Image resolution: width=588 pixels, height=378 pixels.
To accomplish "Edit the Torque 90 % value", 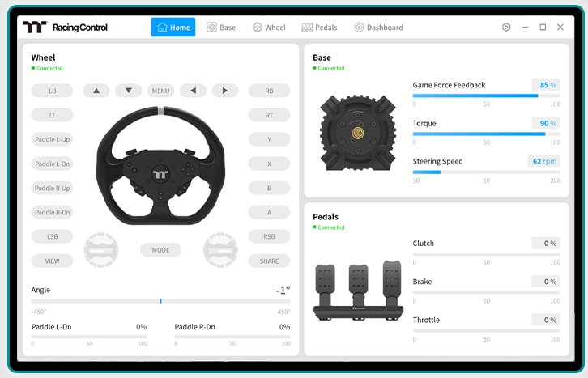I will [546, 123].
